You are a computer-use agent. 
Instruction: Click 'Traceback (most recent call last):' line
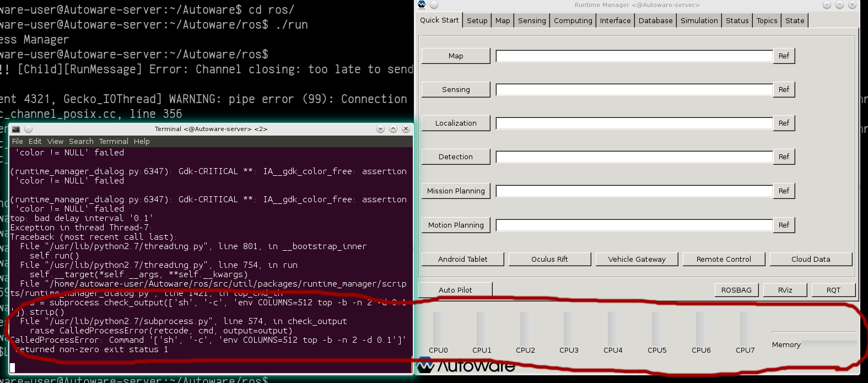[93, 237]
